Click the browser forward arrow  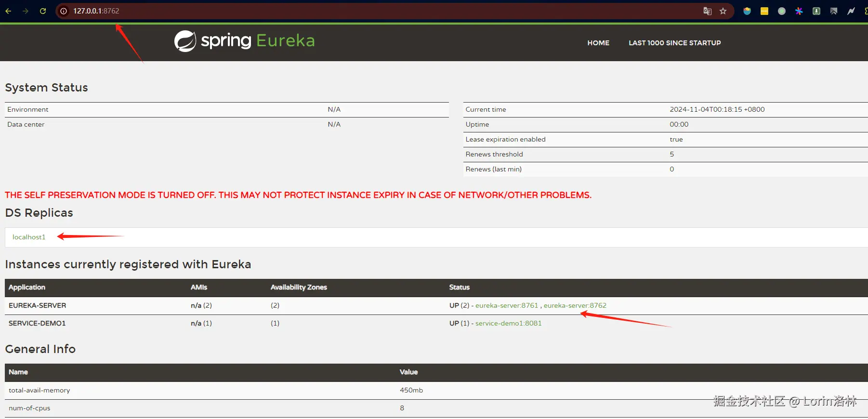click(26, 11)
